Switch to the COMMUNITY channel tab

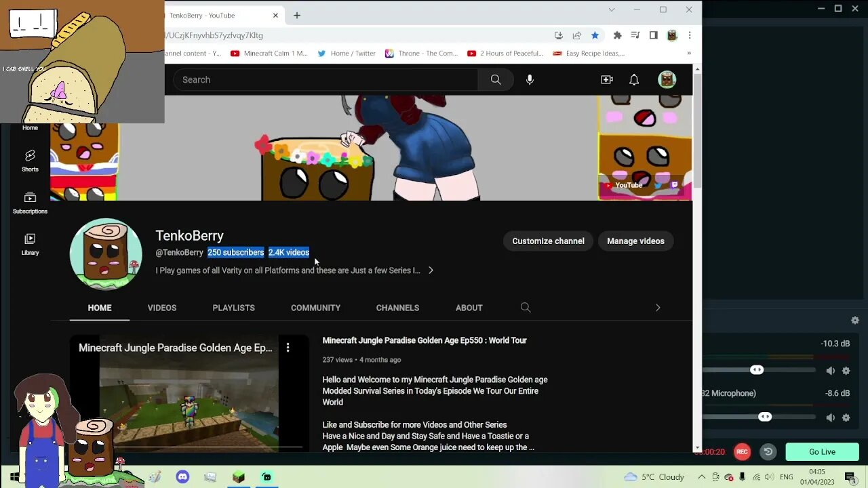(x=316, y=308)
